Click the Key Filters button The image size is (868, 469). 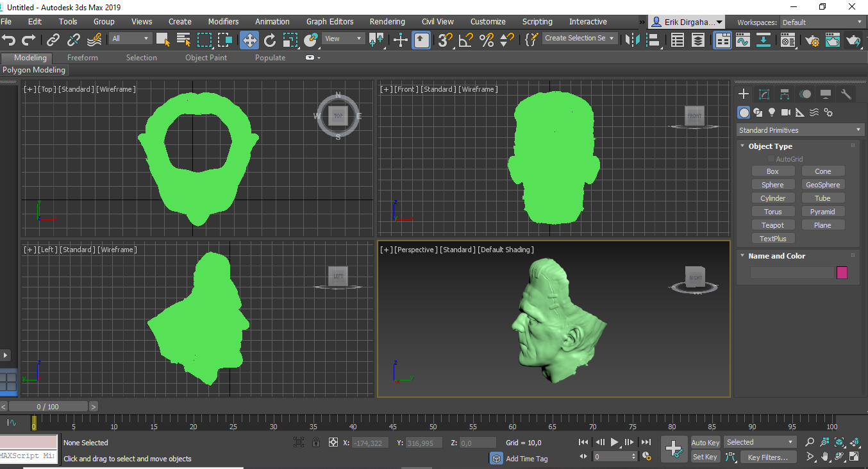click(x=768, y=457)
